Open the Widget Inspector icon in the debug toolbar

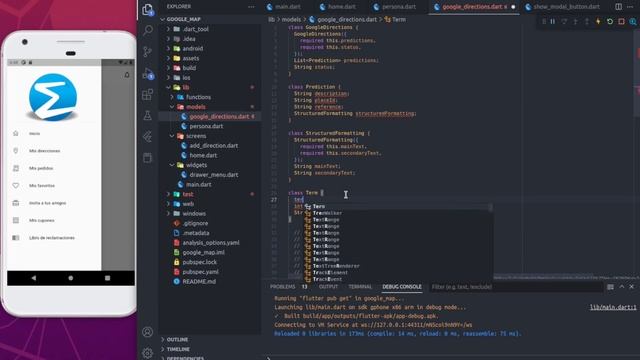[633, 22]
